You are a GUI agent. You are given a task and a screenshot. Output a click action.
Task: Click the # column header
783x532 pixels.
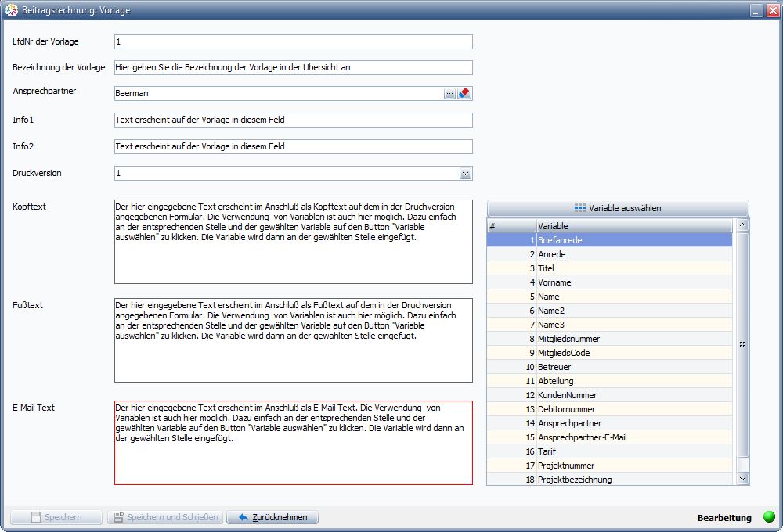coord(512,226)
